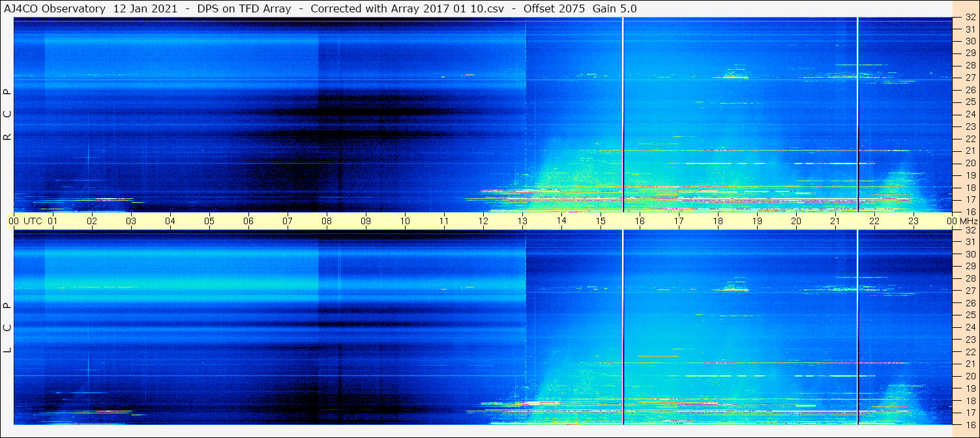Viewport: 980px width, 438px height.
Task: Click the 13 hour tick label
Action: tap(522, 221)
